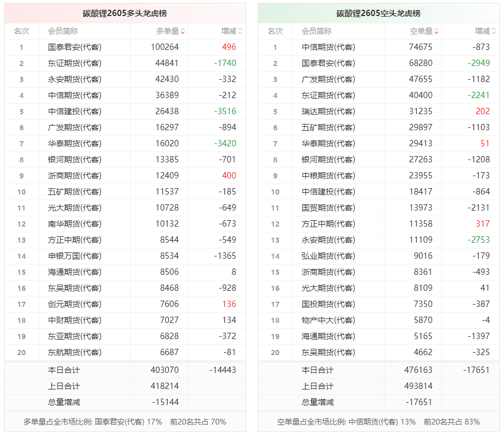504x436 pixels.
Task: Click 五矿期货(代客) in long table rank 10
Action: [75, 192]
